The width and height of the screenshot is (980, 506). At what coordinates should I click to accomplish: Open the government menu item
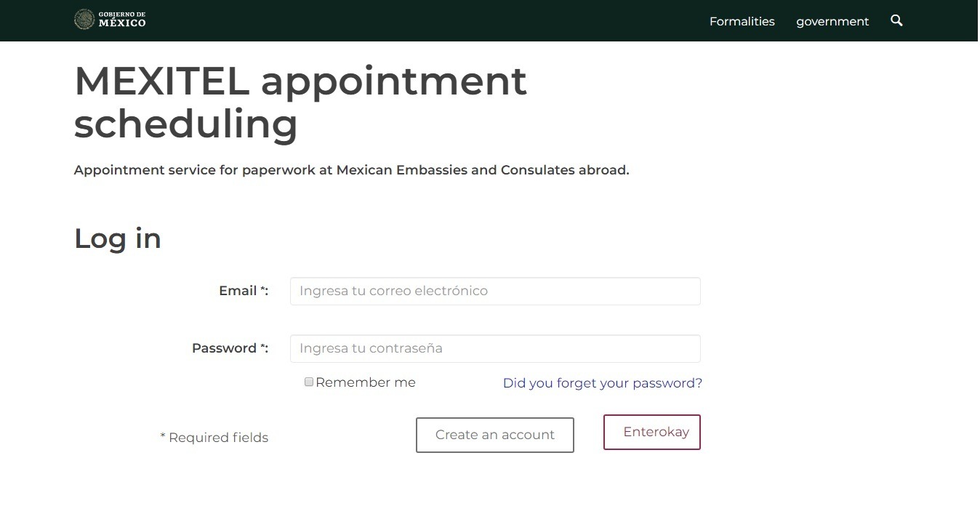832,22
